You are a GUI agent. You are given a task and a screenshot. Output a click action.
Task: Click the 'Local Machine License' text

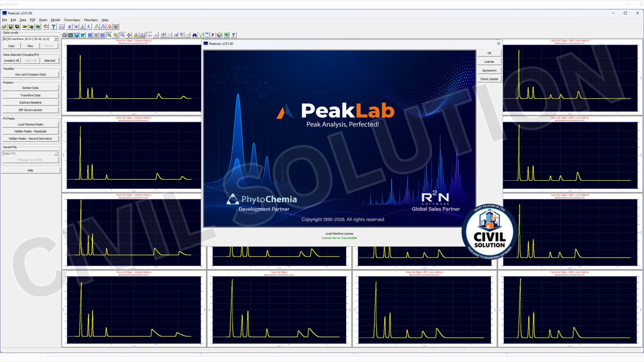339,234
